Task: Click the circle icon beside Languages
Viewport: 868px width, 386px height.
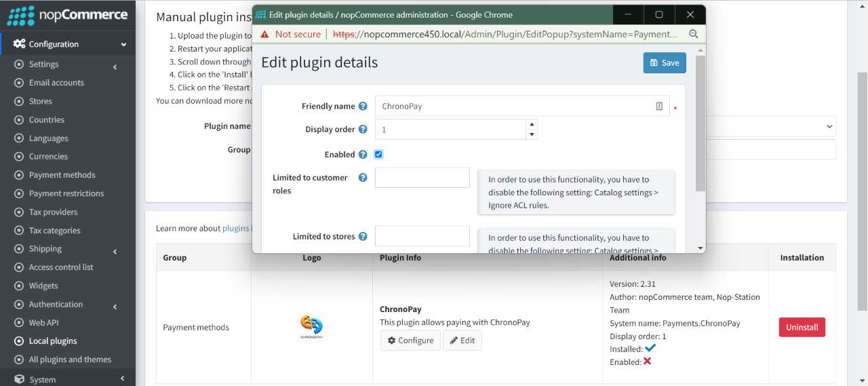Action: [x=19, y=138]
